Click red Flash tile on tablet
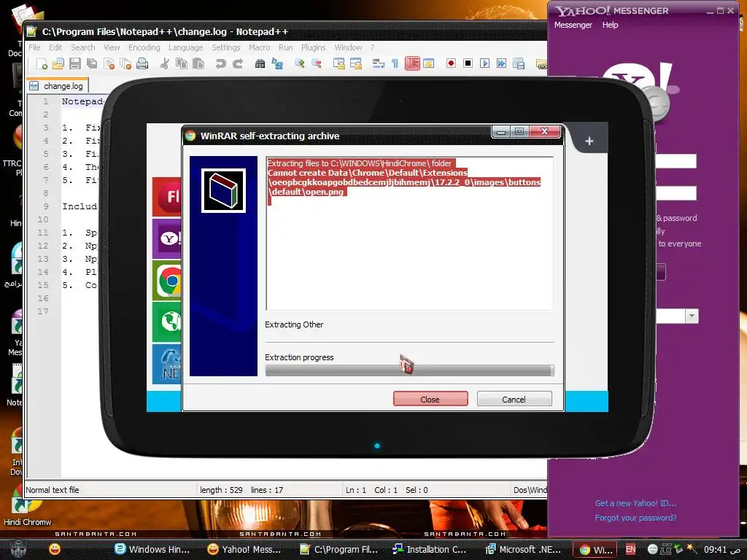The height and width of the screenshot is (560, 747). tap(167, 196)
